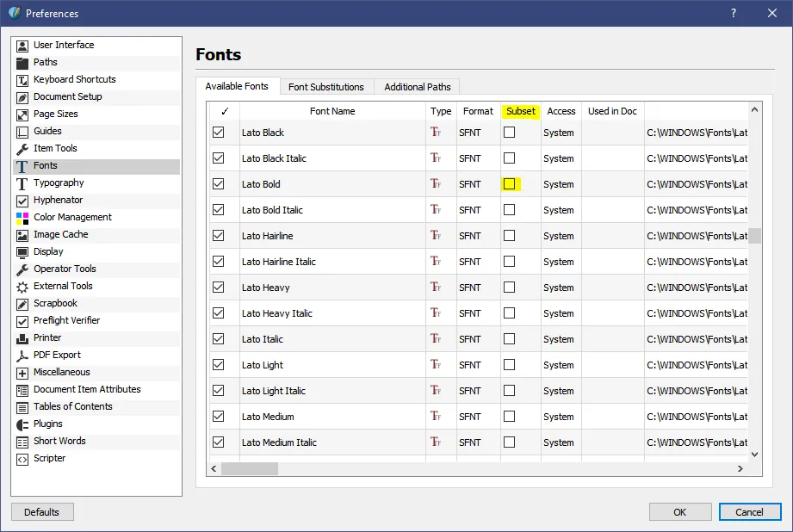The height and width of the screenshot is (532, 793).
Task: Click the vertical scrollbar thumb
Action: [x=754, y=236]
